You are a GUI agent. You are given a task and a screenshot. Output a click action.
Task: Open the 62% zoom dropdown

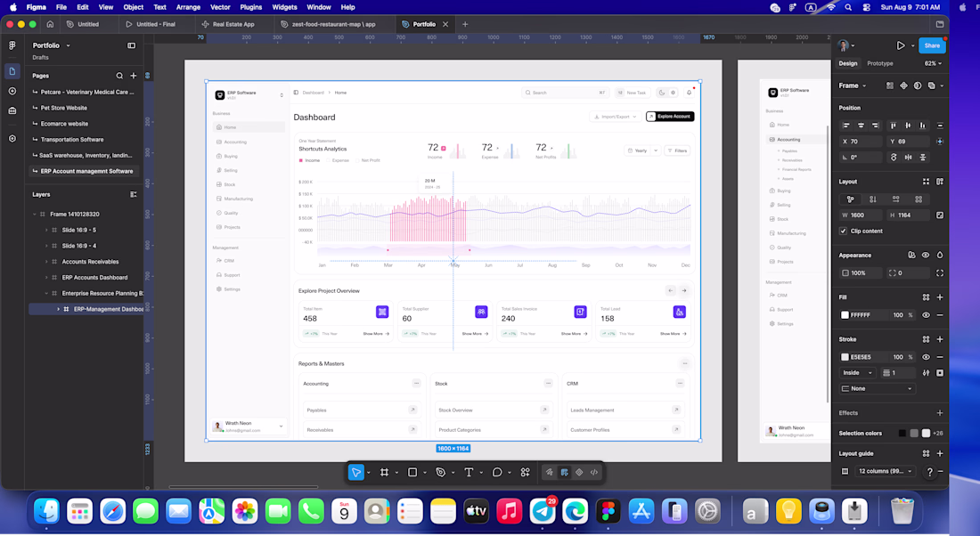pyautogui.click(x=933, y=64)
